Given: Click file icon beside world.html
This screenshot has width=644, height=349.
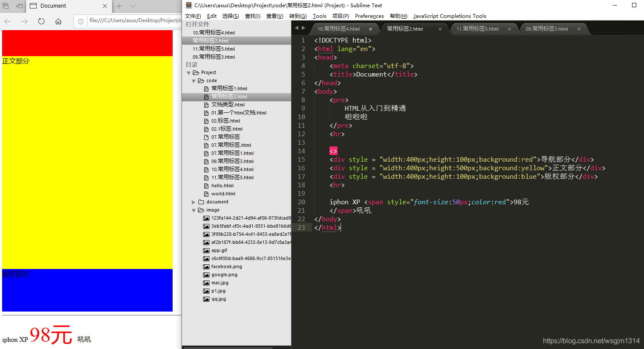Looking at the screenshot, I should click(206, 194).
